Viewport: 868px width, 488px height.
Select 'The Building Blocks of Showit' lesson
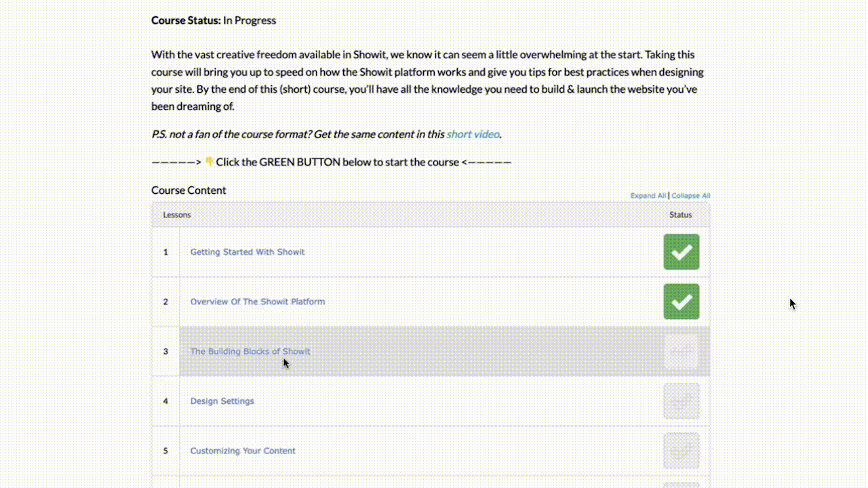click(x=250, y=351)
